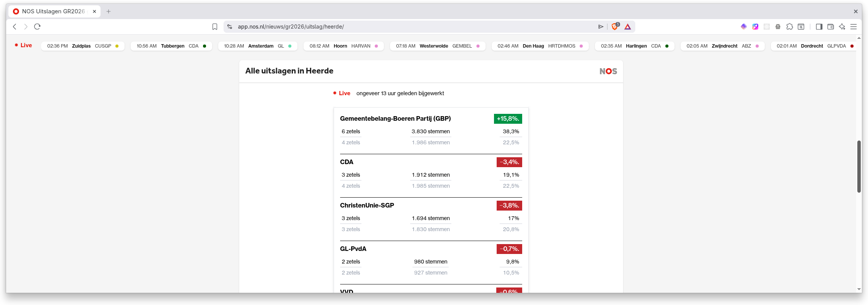This screenshot has height=305, width=868.
Task: Open the shredder extension icon
Action: point(778,27)
